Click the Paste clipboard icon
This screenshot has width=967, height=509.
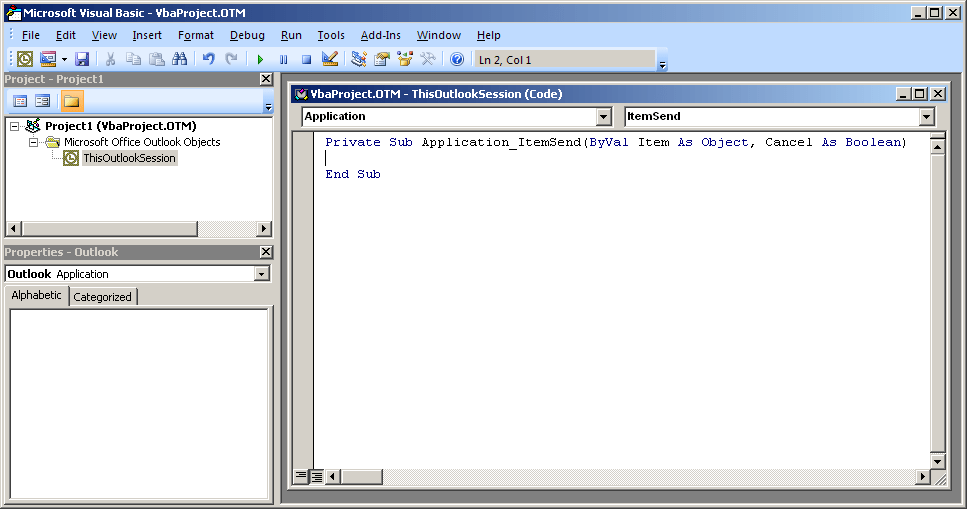[157, 59]
